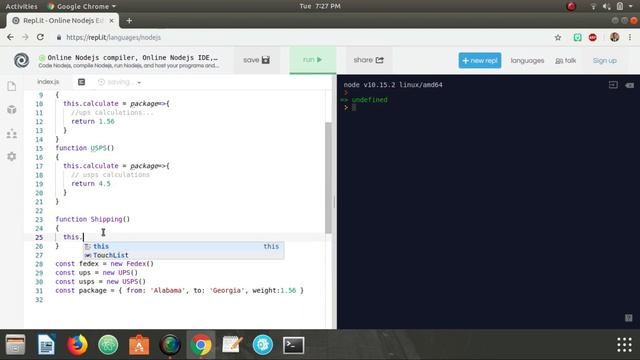Launch Firefox from the dock
Screen dimensions: 640x360
(77, 345)
